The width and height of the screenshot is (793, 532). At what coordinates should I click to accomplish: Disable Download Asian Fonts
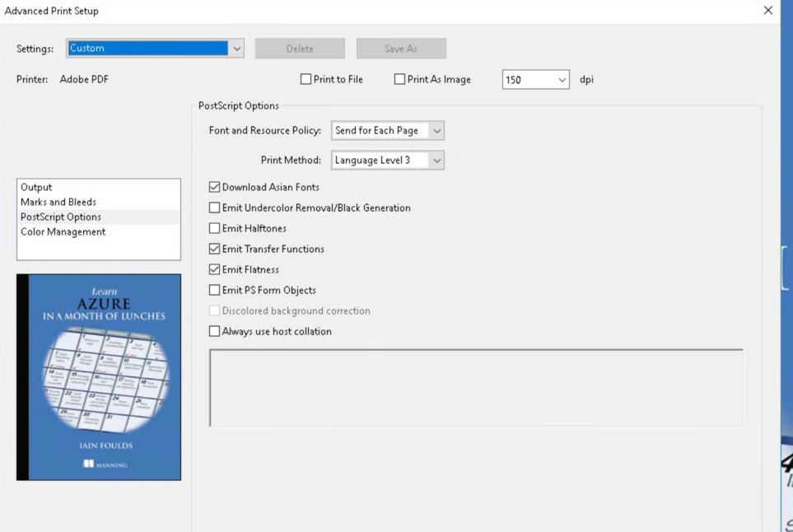(x=214, y=187)
